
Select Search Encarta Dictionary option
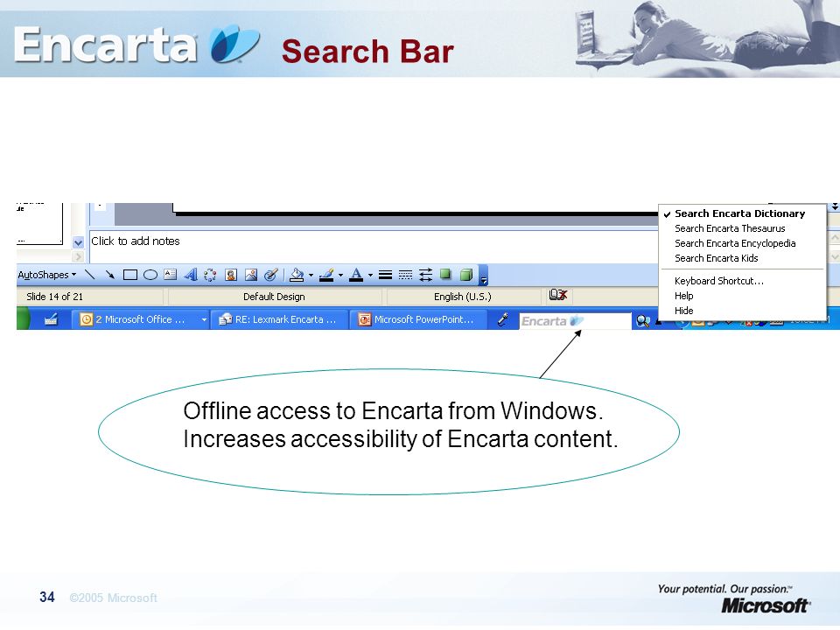742,213
